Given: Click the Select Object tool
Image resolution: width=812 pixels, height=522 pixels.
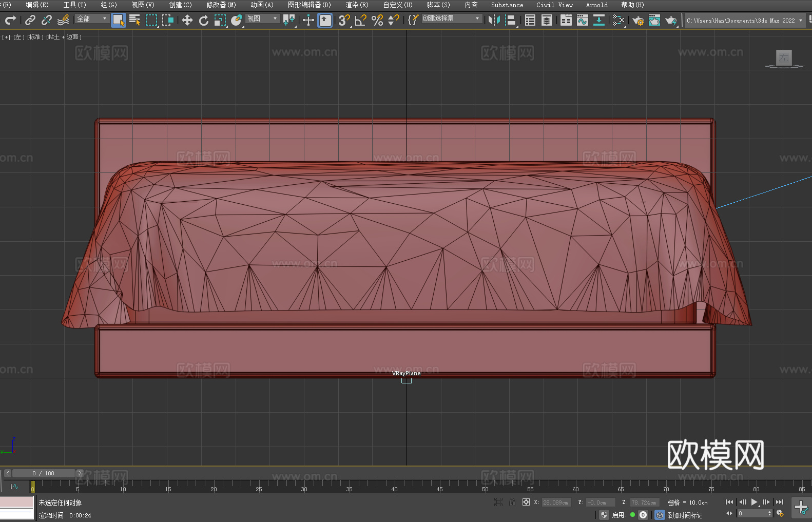Looking at the screenshot, I should click(118, 21).
